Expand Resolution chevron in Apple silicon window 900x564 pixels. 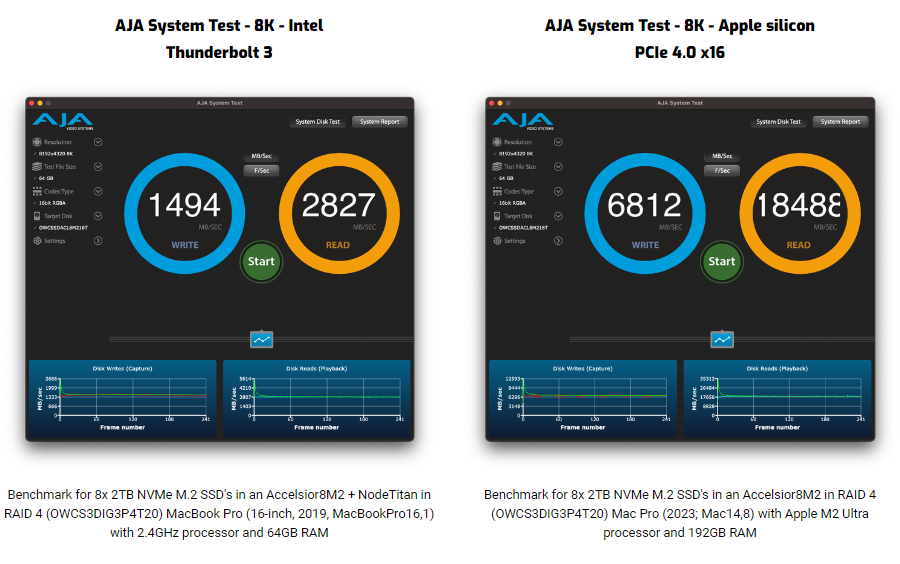tap(558, 142)
